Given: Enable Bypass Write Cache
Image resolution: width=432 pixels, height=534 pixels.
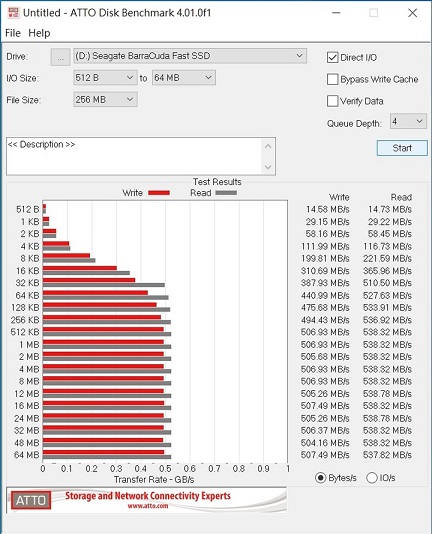Looking at the screenshot, I should [x=333, y=79].
